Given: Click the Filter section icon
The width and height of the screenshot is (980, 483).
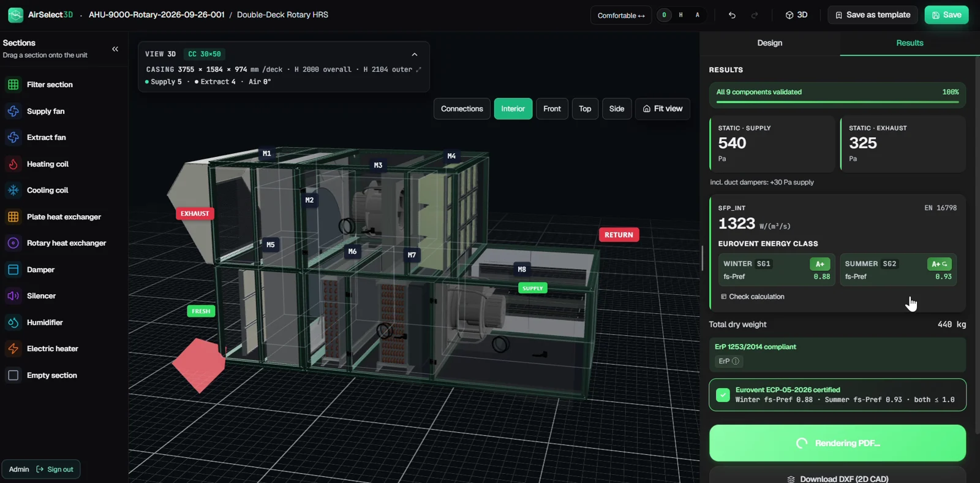Looking at the screenshot, I should tap(13, 85).
